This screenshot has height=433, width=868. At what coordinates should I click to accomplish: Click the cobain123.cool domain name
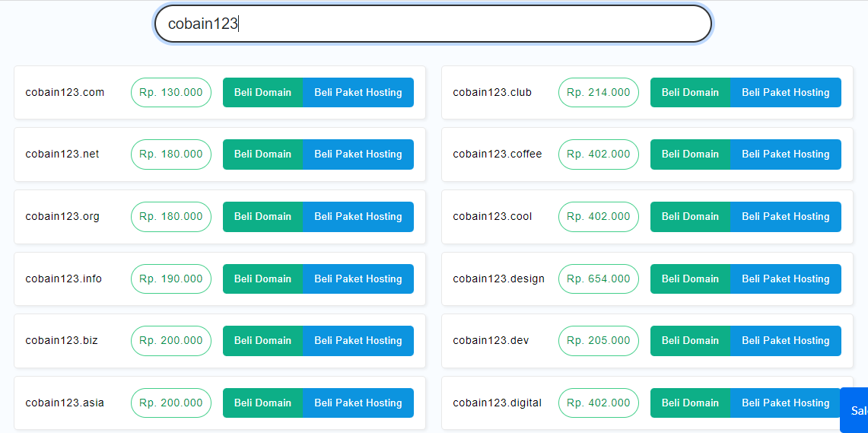(492, 216)
